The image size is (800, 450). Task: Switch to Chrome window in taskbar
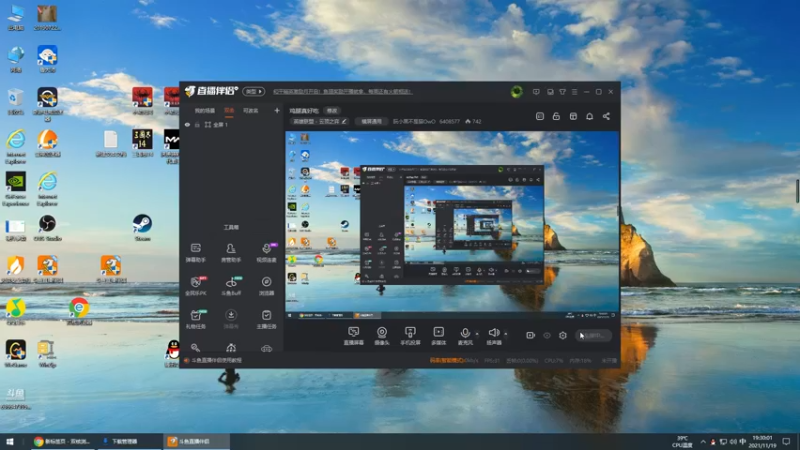[61, 441]
